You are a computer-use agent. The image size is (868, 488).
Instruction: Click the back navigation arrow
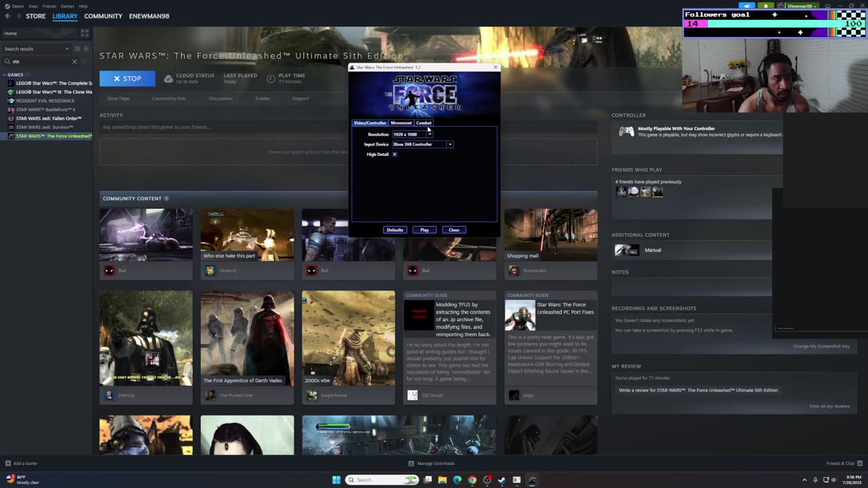[7, 16]
